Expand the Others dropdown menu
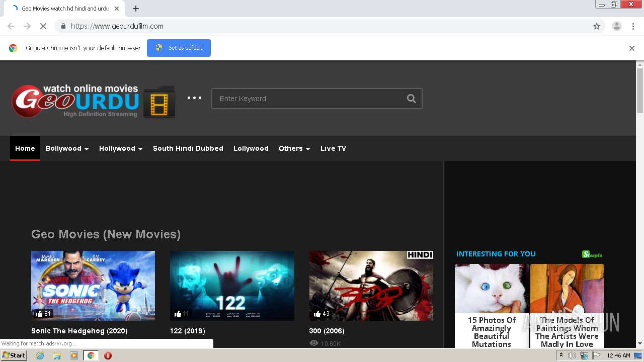Viewport: 644px width, 362px height. pyautogui.click(x=294, y=148)
